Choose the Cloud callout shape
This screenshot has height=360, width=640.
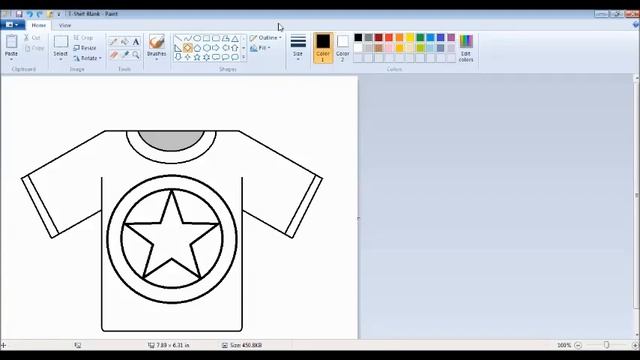pyautogui.click(x=235, y=57)
